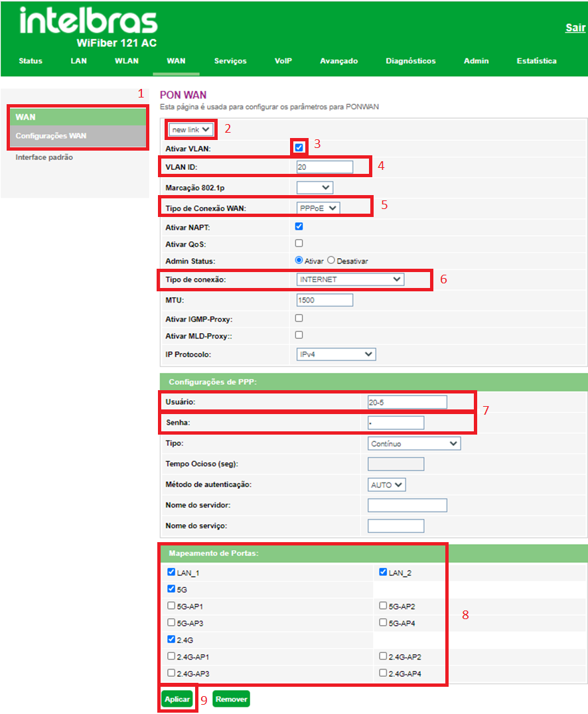588x714 pixels.
Task: Click the Nome do serviço field
Action: [396, 526]
